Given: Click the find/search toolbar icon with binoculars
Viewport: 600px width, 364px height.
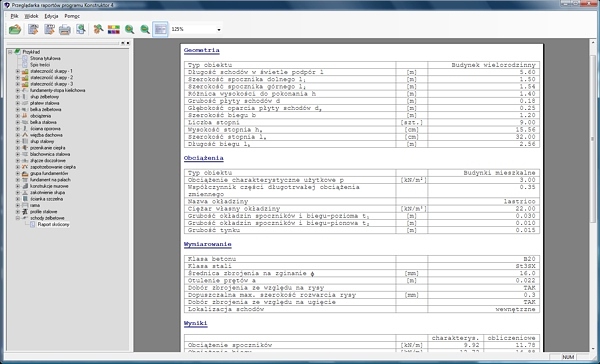Looking at the screenshot, I should coord(98,29).
